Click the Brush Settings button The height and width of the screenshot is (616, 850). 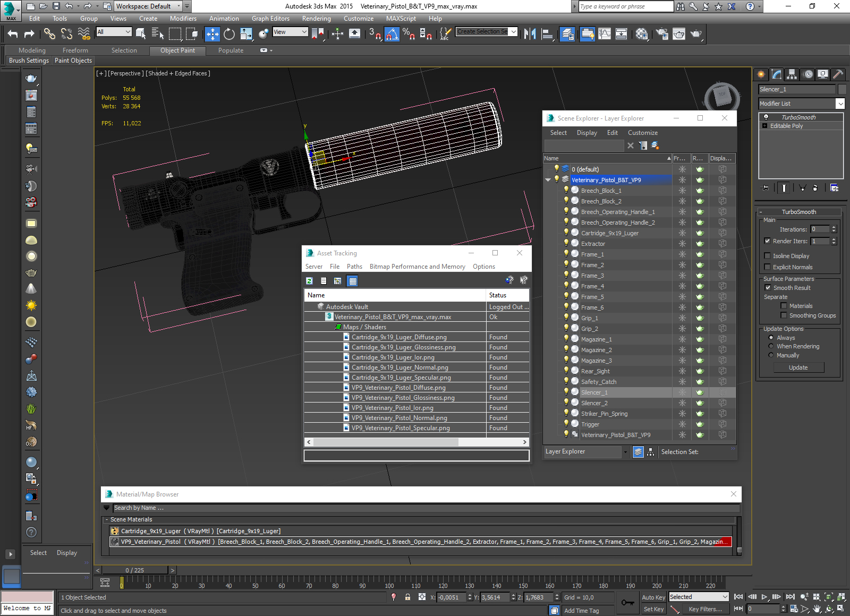tap(29, 61)
